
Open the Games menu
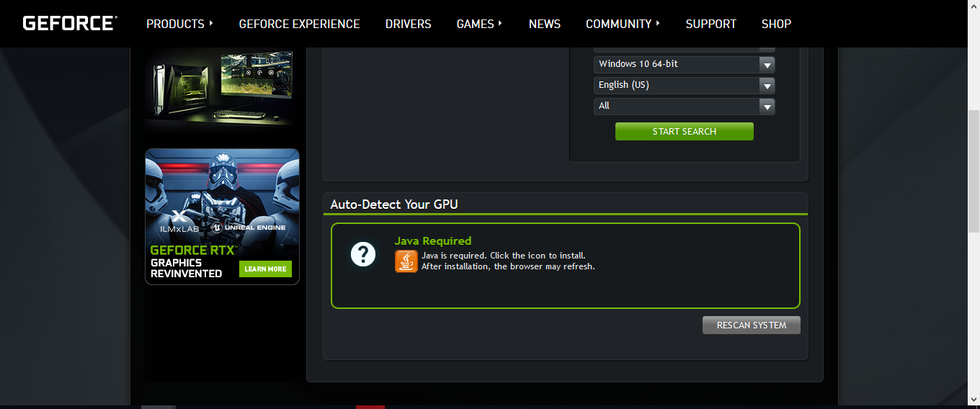point(479,24)
